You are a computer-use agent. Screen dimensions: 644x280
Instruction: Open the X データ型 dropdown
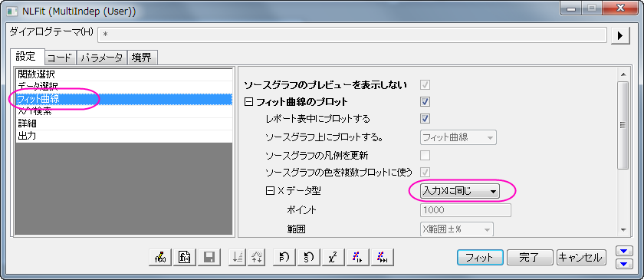[460, 191]
